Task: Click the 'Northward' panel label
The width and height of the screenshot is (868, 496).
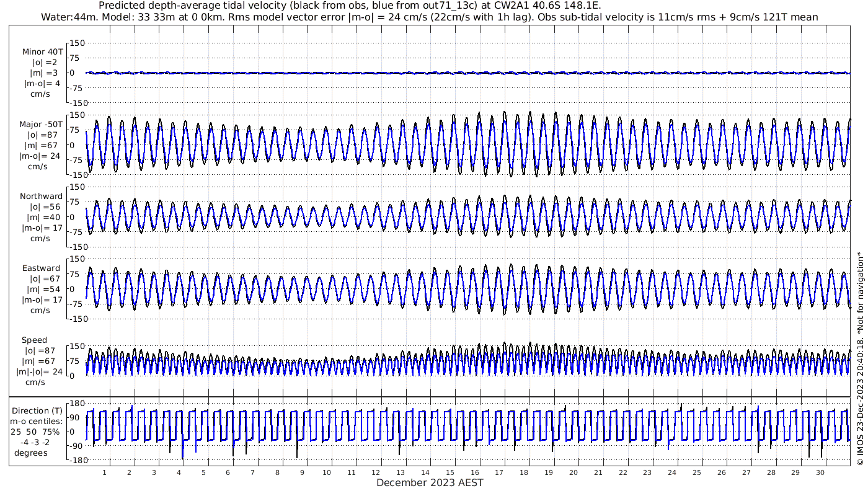Action: tap(41, 197)
